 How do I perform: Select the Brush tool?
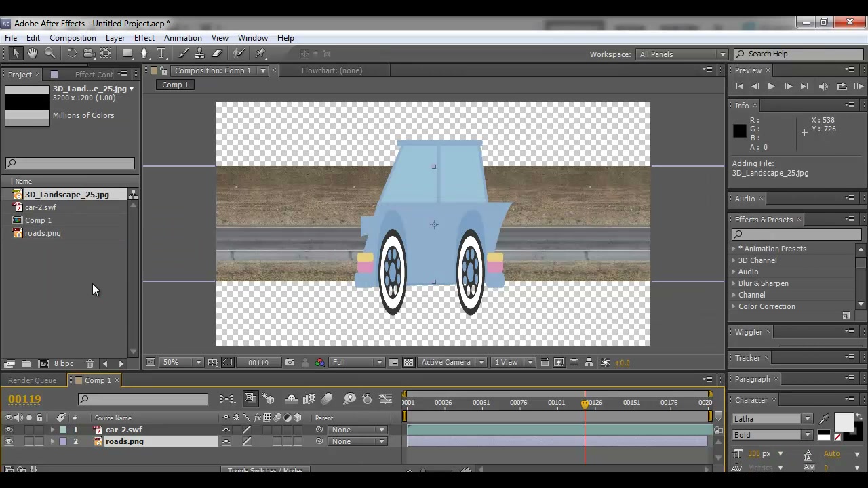click(184, 54)
